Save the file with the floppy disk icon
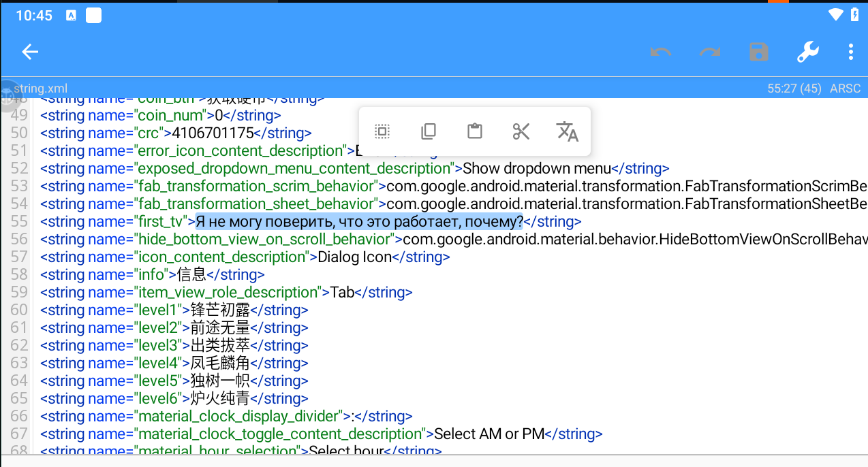Screen dimensions: 868x467 pos(759,52)
